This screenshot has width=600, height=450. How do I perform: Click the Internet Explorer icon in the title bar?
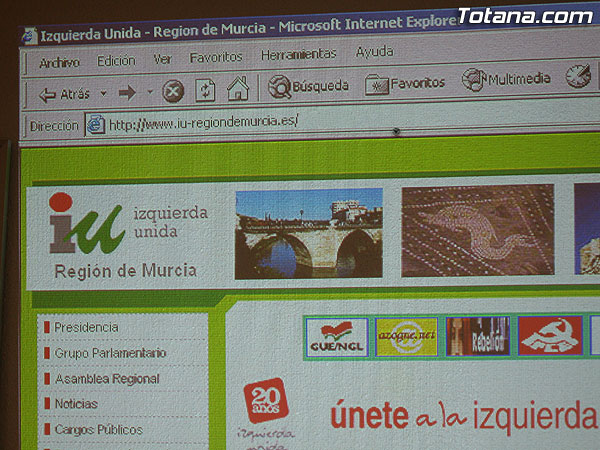29,36
